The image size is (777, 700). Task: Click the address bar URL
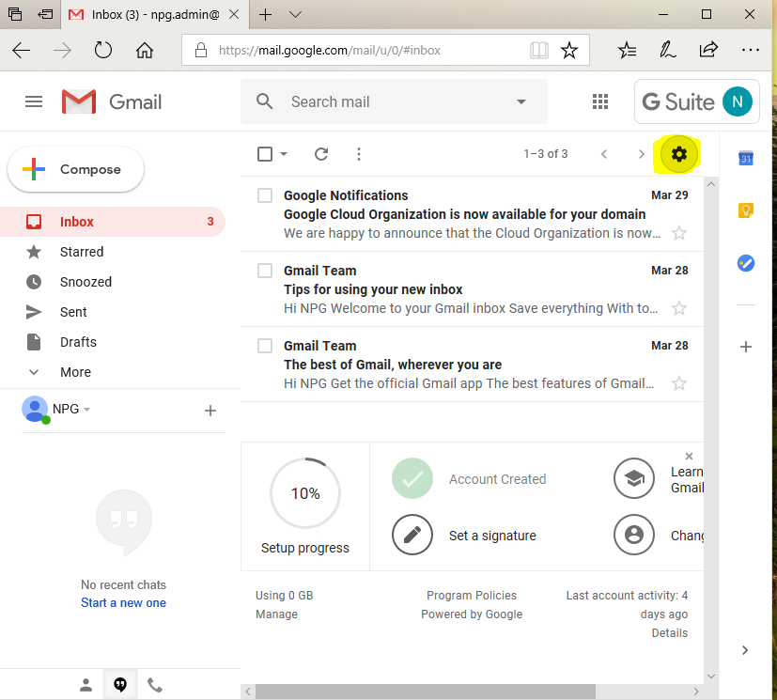pos(330,50)
